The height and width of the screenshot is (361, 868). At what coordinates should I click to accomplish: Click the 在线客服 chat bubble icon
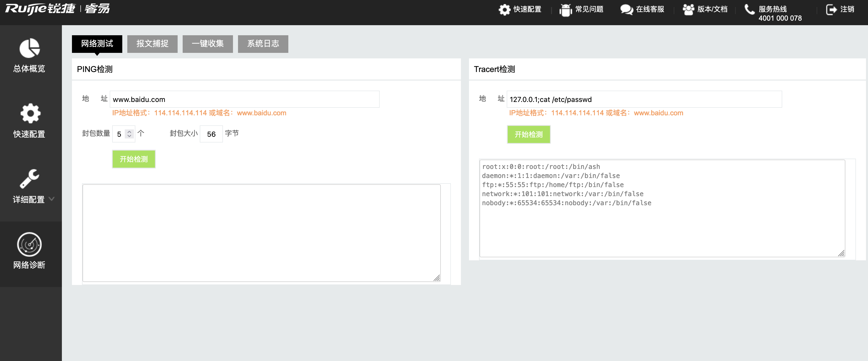627,9
